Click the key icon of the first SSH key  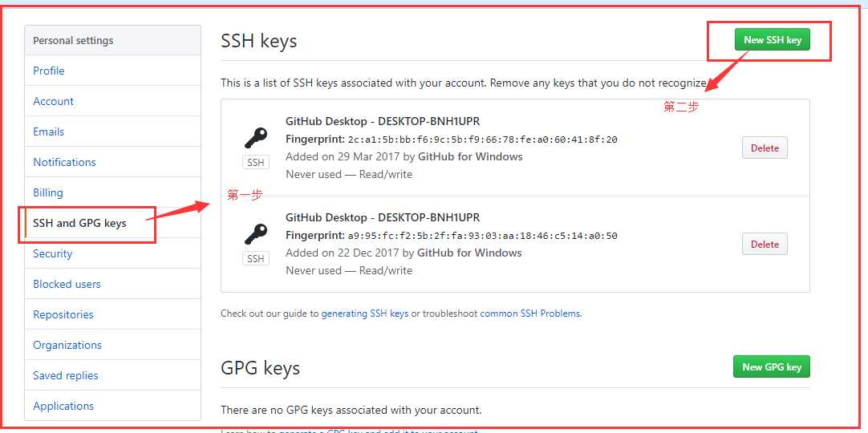(256, 138)
